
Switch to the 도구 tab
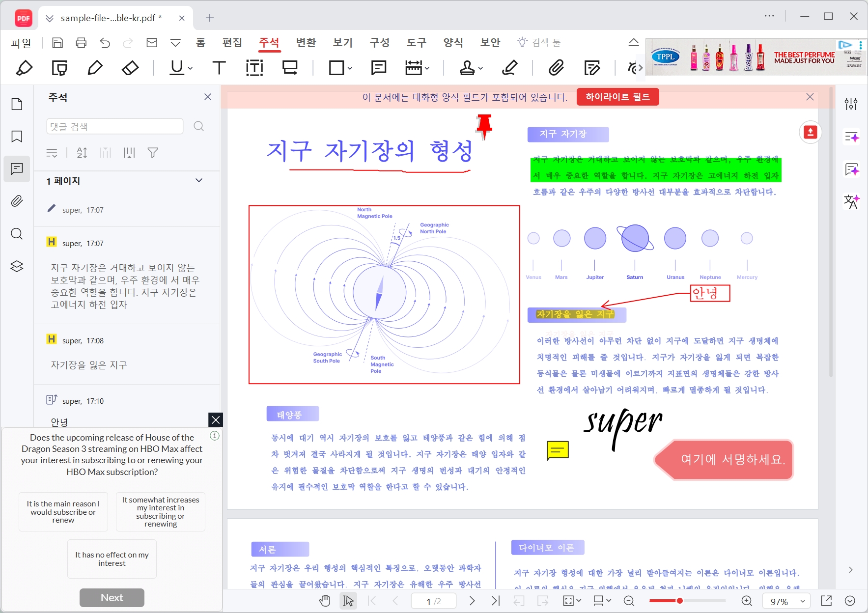pos(416,43)
